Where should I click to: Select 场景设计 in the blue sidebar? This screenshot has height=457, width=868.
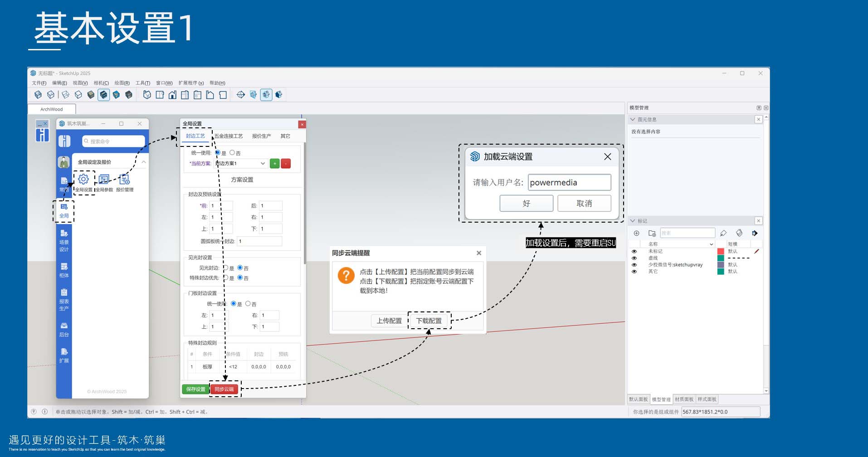[64, 240]
